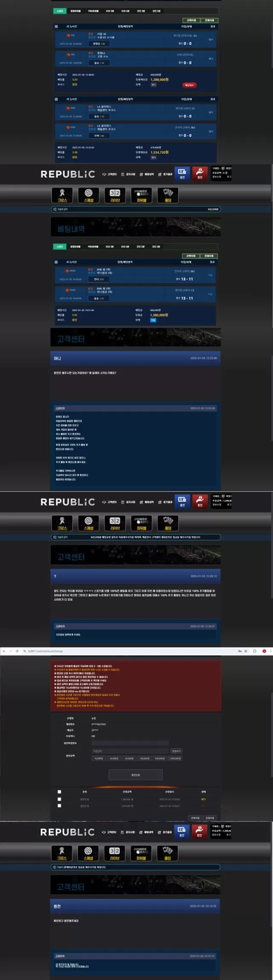Click 정정하기 next to the amount field
273x980 pixels.
[176, 751]
